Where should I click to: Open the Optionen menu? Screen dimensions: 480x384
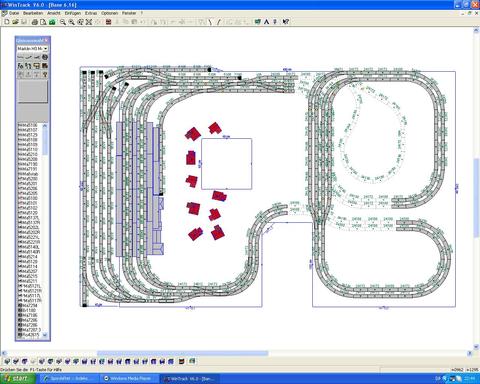coord(109,13)
